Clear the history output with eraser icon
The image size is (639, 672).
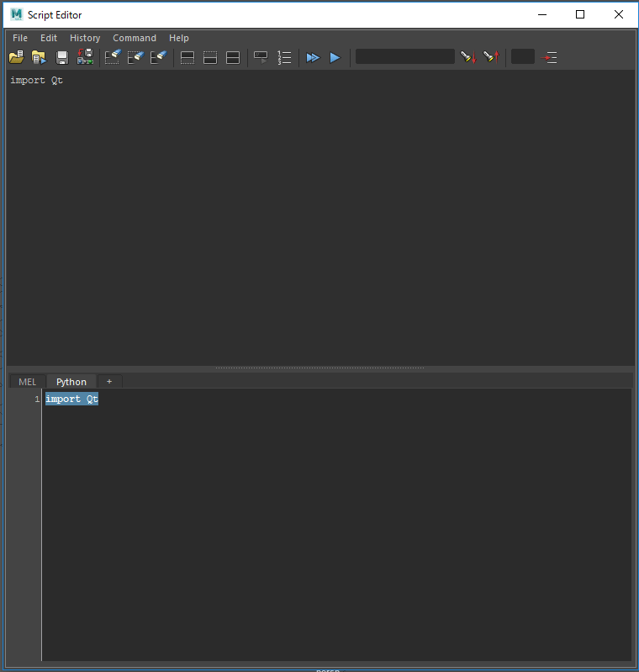(x=113, y=57)
